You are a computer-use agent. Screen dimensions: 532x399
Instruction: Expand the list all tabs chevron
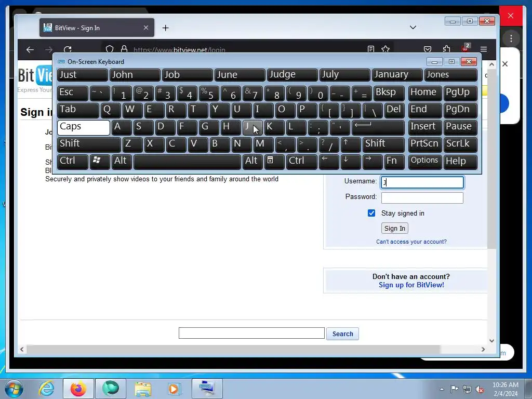coord(413,28)
